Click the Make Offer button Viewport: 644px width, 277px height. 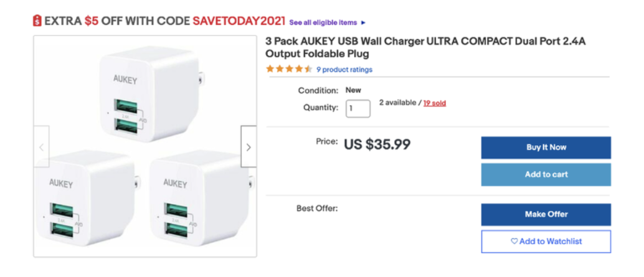(x=546, y=214)
